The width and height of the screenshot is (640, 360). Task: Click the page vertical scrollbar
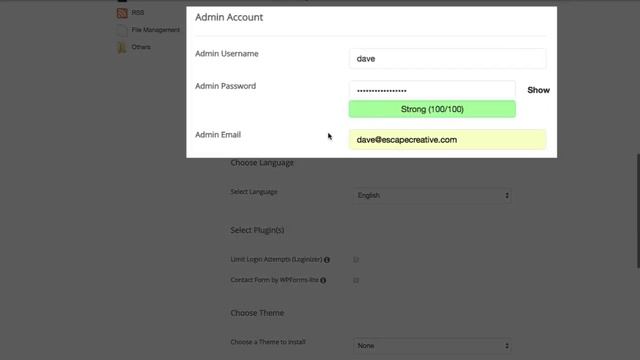[x=638, y=211]
